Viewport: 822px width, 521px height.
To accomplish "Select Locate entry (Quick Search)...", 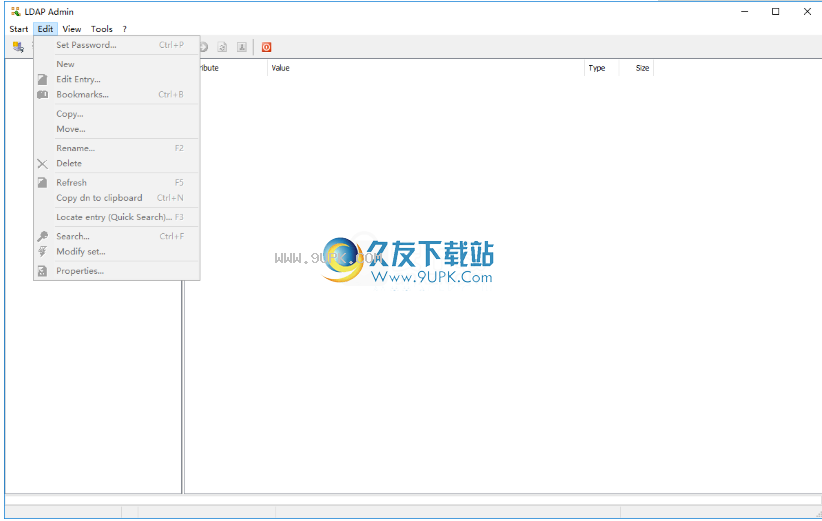I will (117, 217).
